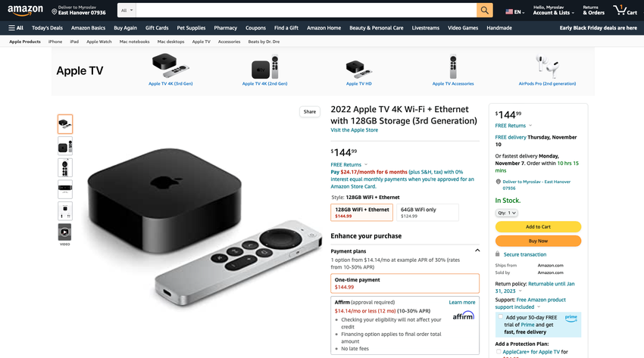Collapse the Payment plans section
The height and width of the screenshot is (358, 644).
click(477, 251)
